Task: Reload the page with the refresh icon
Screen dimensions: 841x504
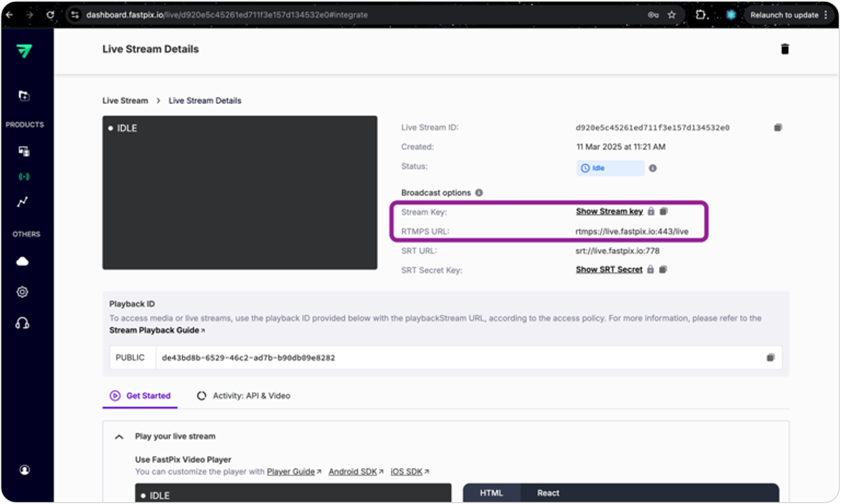Action: click(50, 15)
